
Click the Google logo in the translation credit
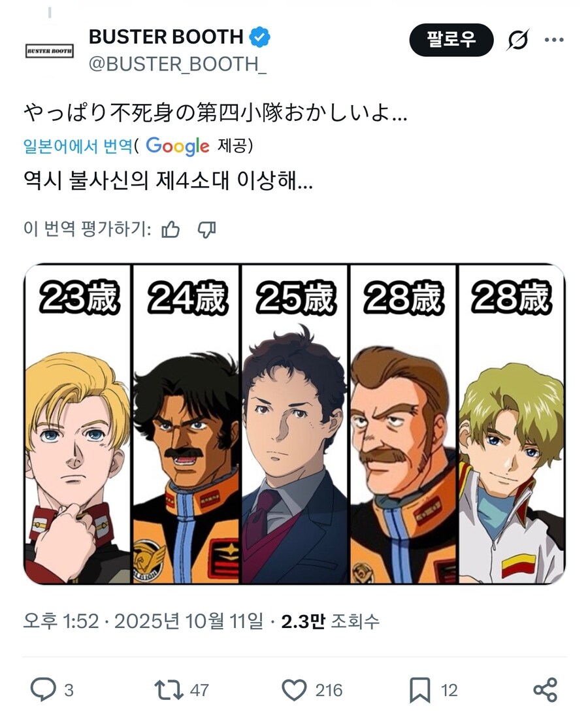tap(177, 146)
